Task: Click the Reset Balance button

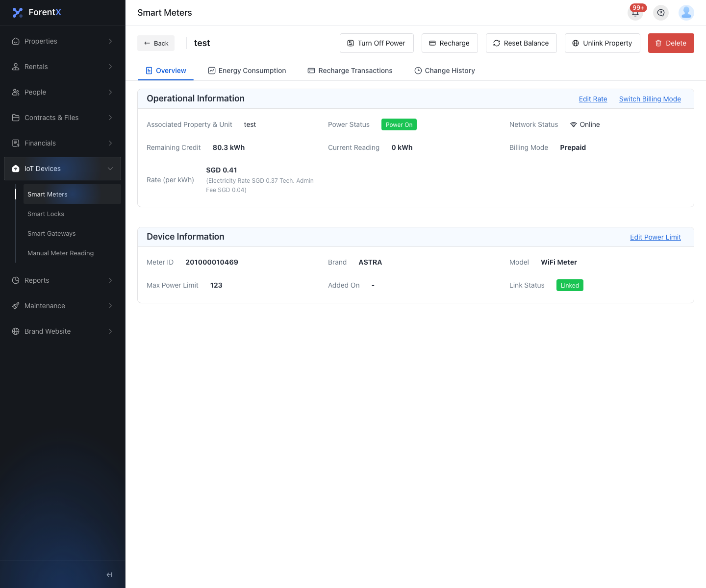Action: click(521, 43)
